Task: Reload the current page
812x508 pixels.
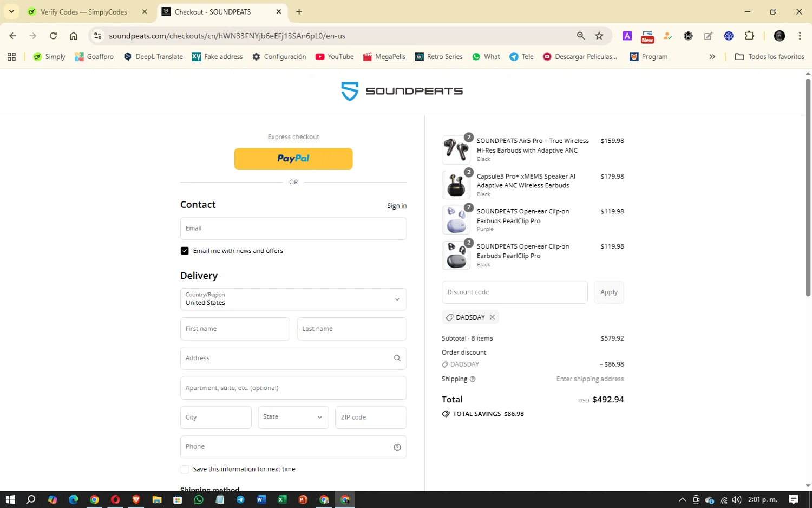Action: (x=53, y=36)
